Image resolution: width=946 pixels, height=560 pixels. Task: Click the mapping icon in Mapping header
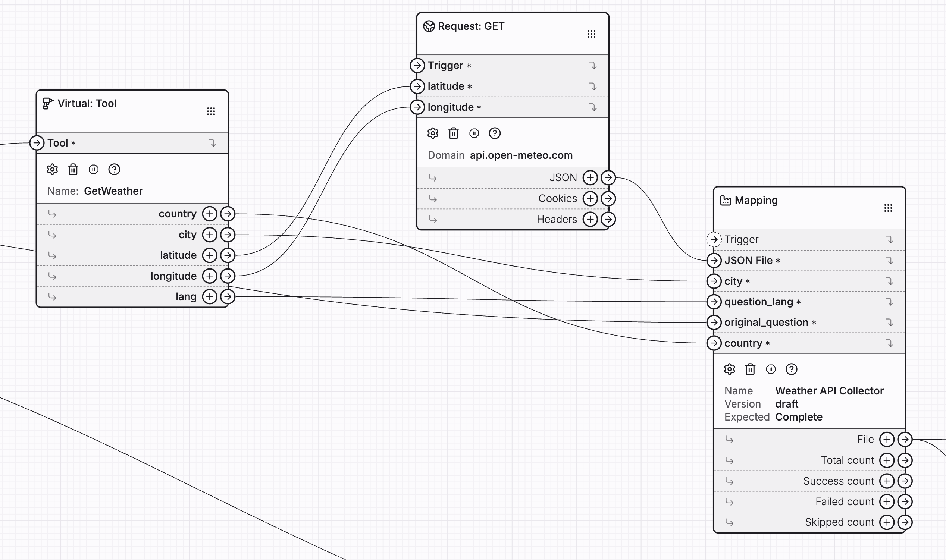(x=726, y=200)
